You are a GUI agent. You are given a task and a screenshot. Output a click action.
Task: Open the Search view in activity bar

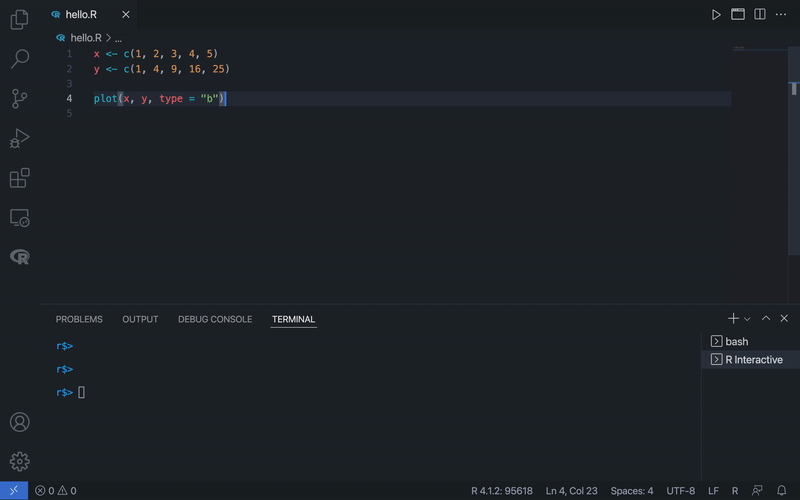(x=19, y=59)
